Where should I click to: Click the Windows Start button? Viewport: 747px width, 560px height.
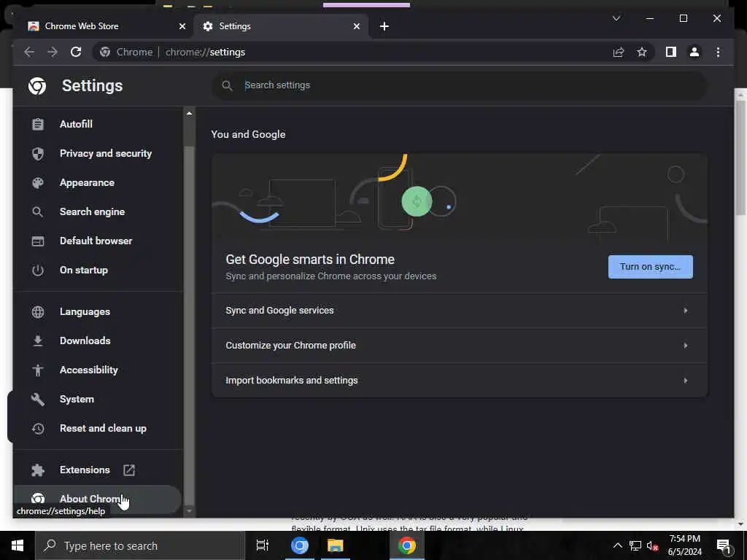coord(18,545)
